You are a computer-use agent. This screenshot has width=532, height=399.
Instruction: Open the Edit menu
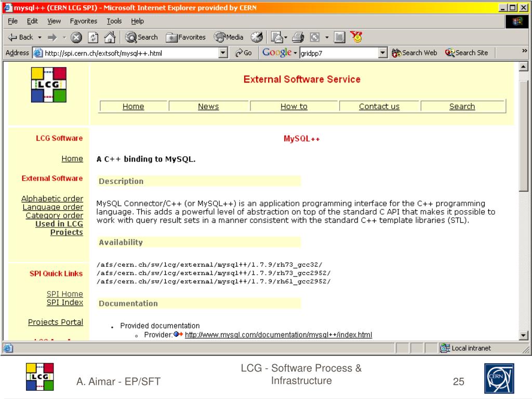tap(32, 21)
